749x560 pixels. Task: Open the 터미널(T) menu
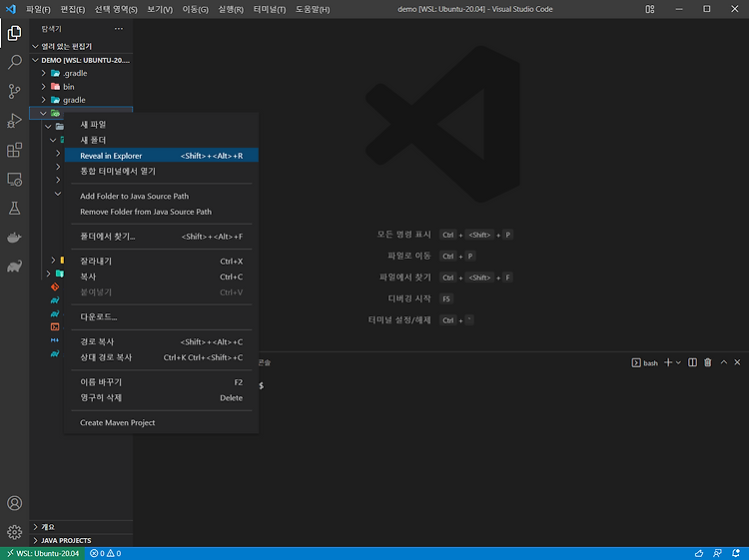[x=270, y=9]
